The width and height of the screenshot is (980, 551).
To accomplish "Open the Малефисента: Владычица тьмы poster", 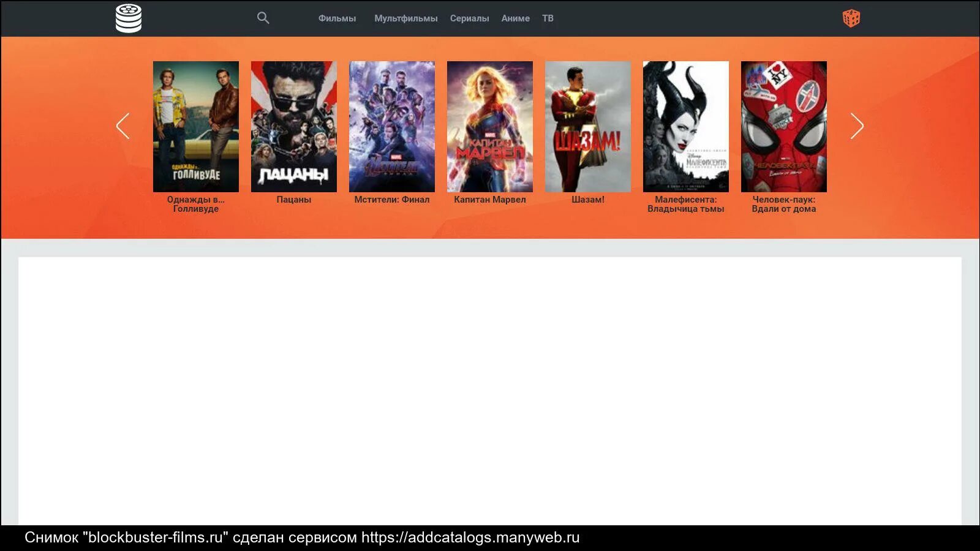I will (x=686, y=127).
